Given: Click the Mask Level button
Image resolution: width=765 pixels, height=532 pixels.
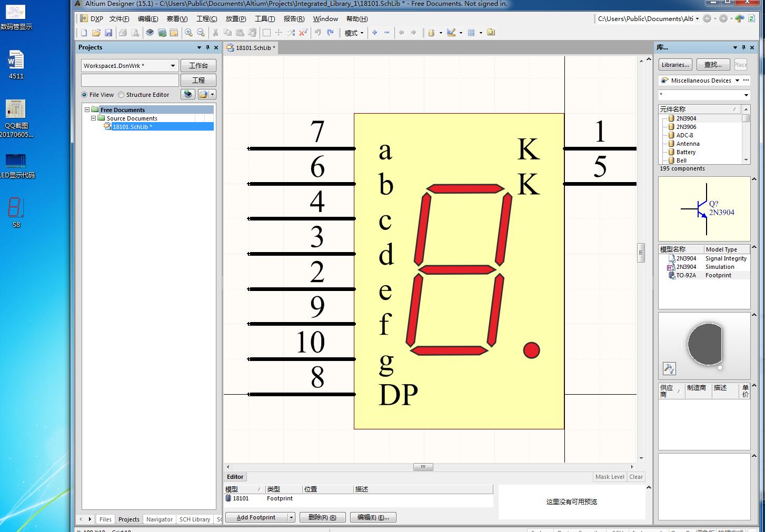Looking at the screenshot, I should pos(610,477).
